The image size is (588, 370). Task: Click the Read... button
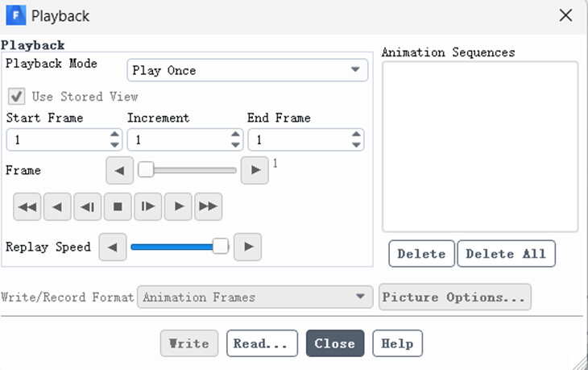point(262,343)
